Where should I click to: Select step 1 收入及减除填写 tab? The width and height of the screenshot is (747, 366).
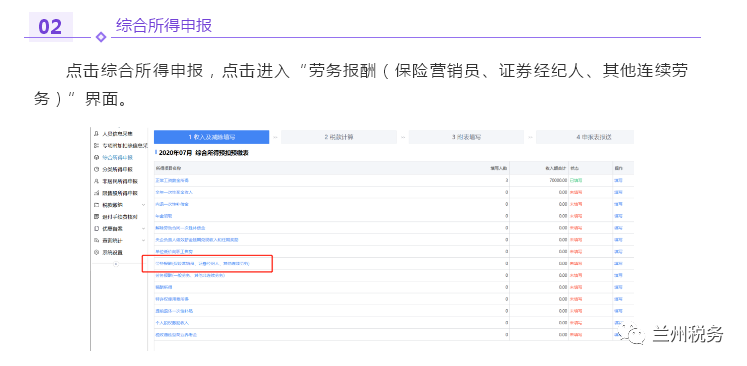pos(212,137)
